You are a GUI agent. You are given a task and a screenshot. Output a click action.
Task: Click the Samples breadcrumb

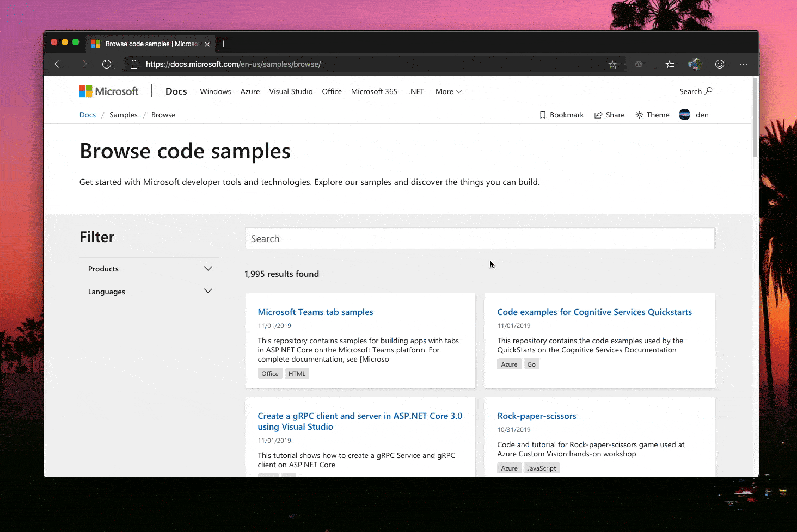pos(124,115)
